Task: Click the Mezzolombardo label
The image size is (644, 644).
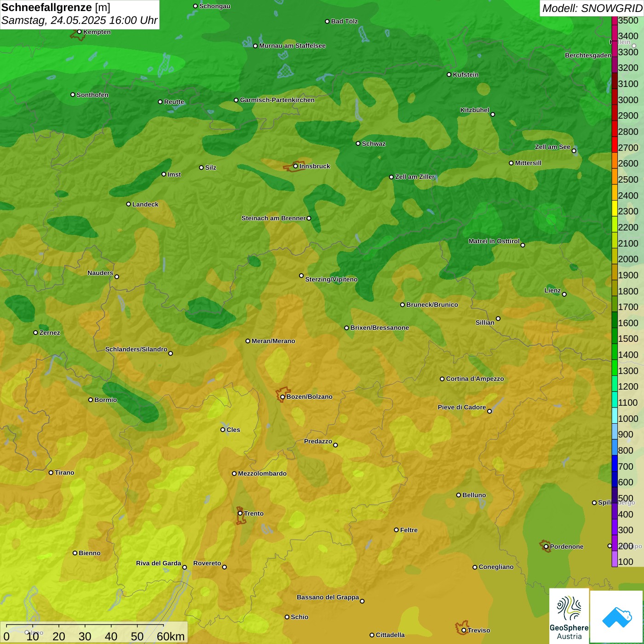Action: coord(263,473)
